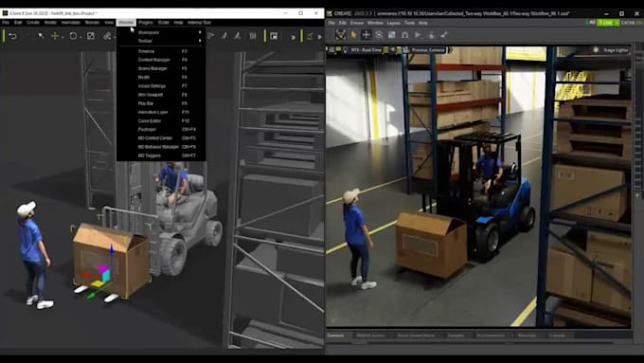The image size is (644, 363).
Task: Click the vertical bars icon in iClone toolbar
Action: tap(253, 36)
